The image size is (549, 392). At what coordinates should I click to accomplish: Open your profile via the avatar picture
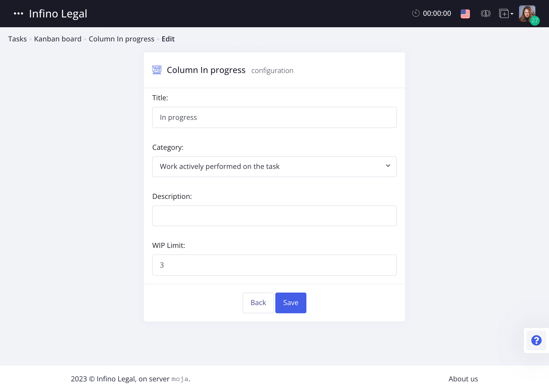527,13
